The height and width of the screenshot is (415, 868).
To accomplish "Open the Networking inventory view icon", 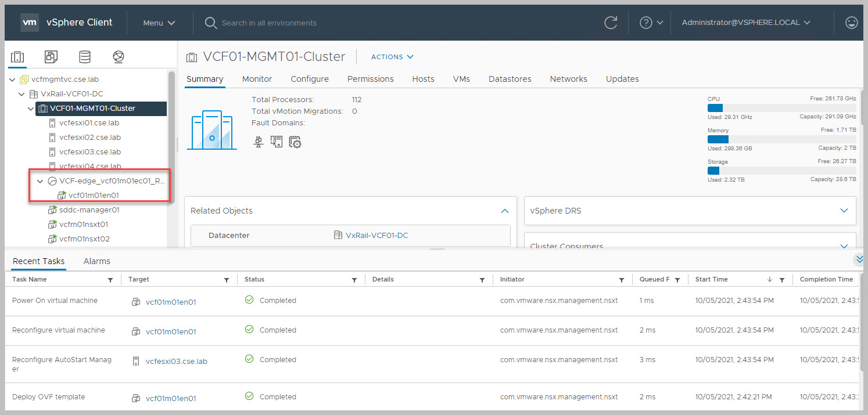I will pos(119,57).
